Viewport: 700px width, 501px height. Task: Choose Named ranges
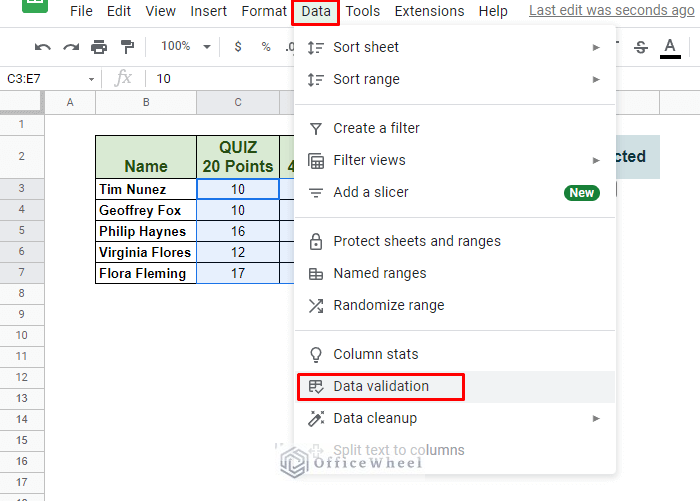[x=455, y=273]
